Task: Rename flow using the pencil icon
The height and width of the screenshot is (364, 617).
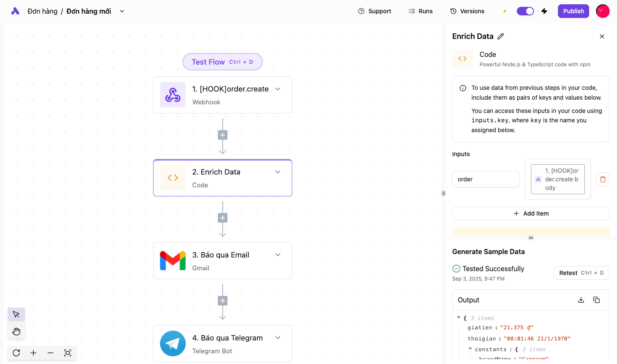Action: 501,36
